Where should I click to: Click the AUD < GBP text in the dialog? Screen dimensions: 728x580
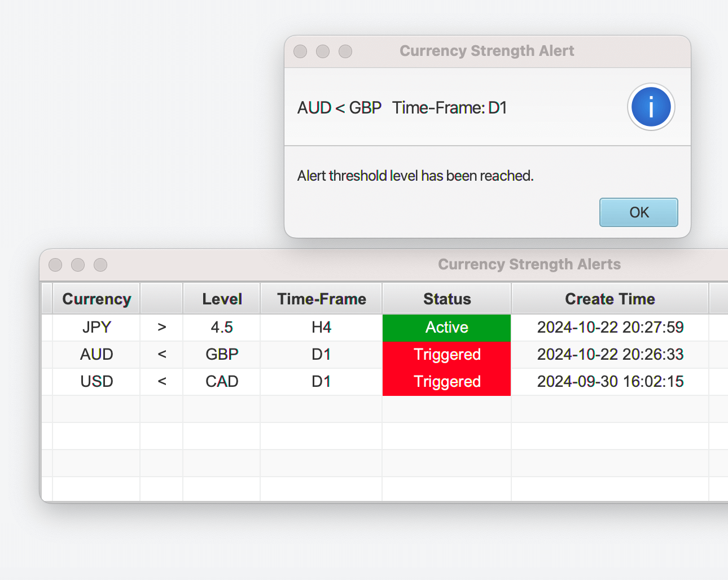339,107
